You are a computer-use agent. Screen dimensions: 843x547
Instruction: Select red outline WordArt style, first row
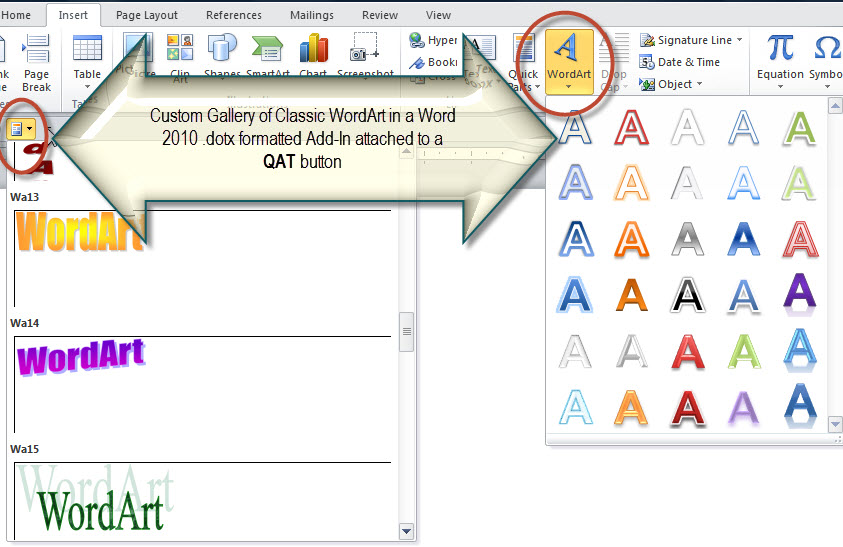click(631, 127)
